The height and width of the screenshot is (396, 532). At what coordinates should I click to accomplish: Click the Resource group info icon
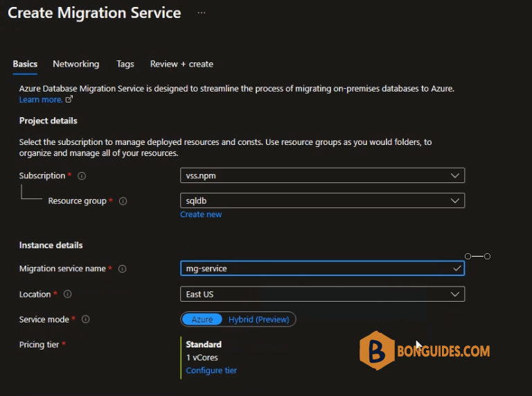pyautogui.click(x=123, y=201)
